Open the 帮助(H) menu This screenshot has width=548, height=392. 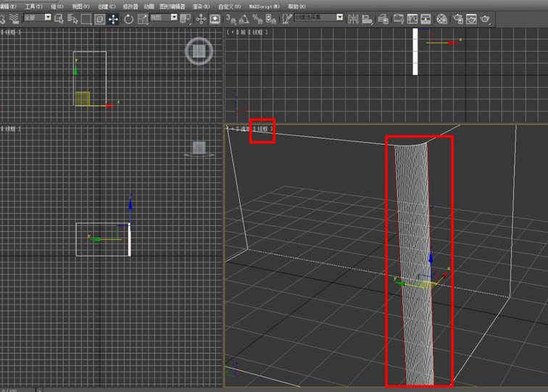point(297,6)
